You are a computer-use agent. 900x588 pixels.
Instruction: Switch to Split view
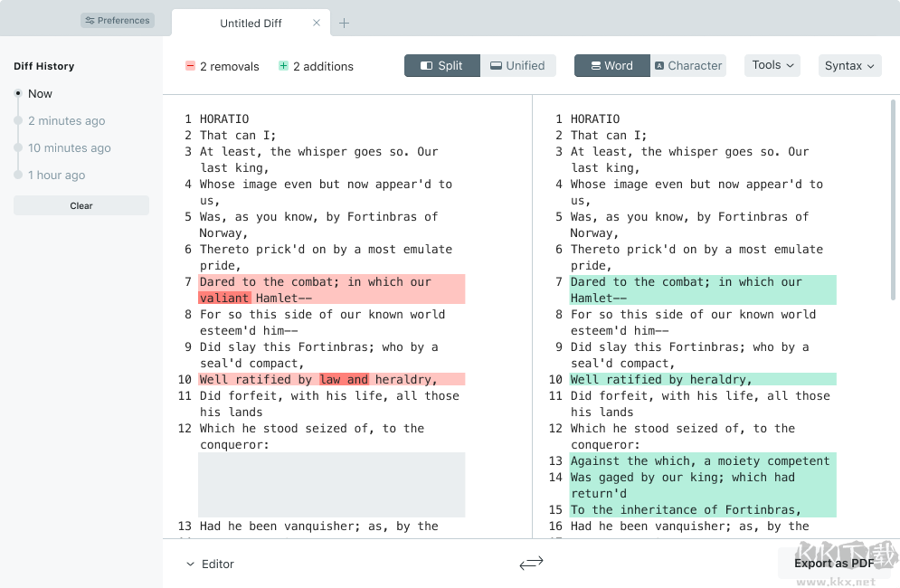442,65
